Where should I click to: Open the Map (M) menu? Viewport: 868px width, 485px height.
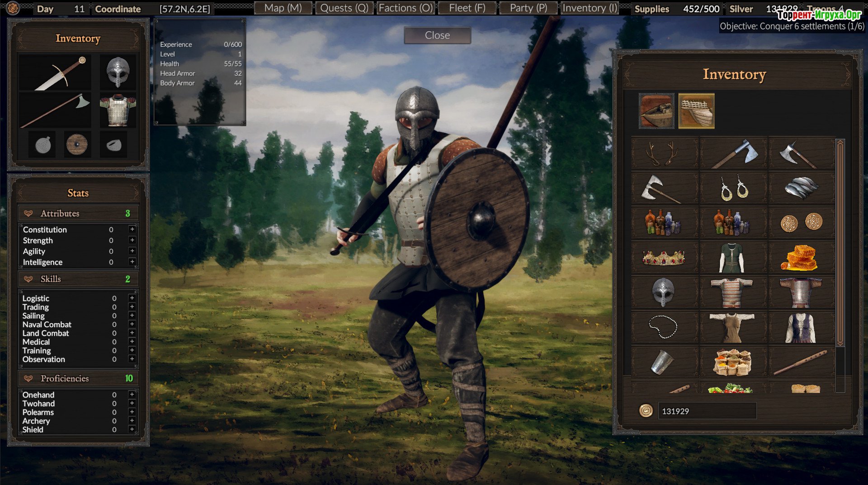pos(283,8)
